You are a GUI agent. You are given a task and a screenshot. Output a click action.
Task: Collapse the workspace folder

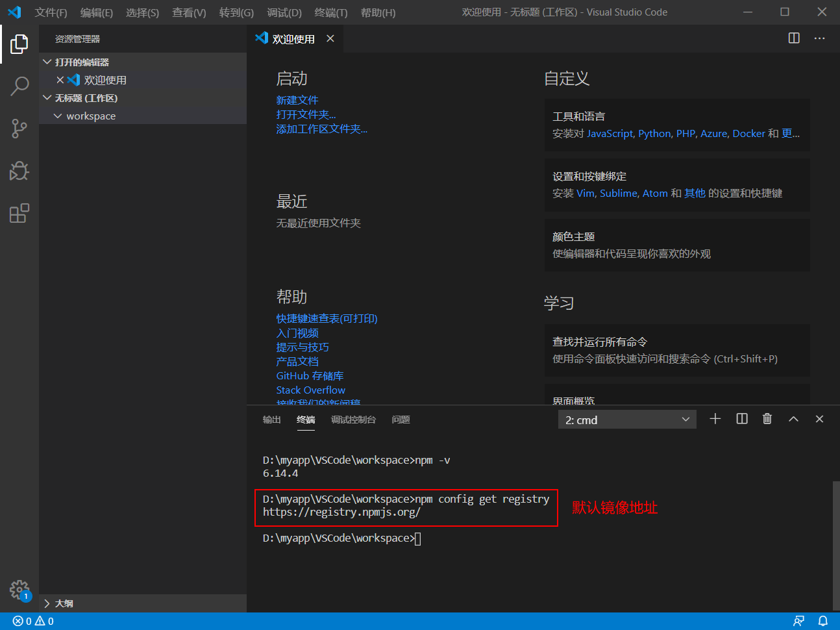click(x=143, y=116)
